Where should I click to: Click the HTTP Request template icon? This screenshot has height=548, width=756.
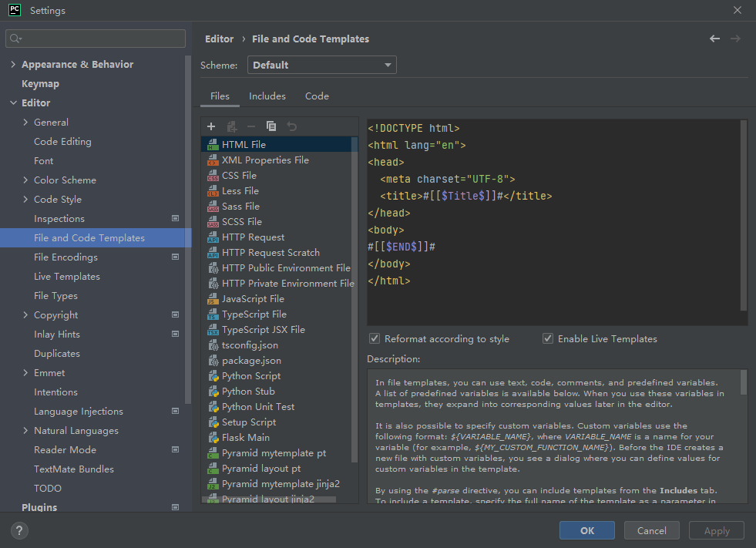[213, 237]
